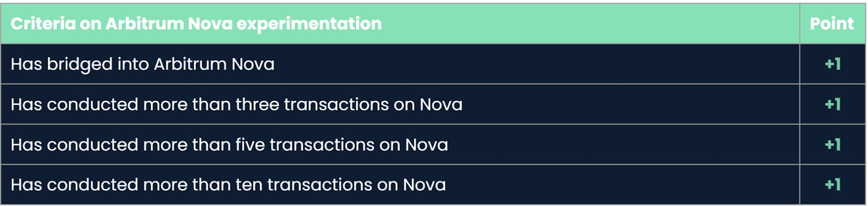Click 'Nova' at end of three-transactions row
The height and width of the screenshot is (206, 868).
pyautogui.click(x=441, y=104)
